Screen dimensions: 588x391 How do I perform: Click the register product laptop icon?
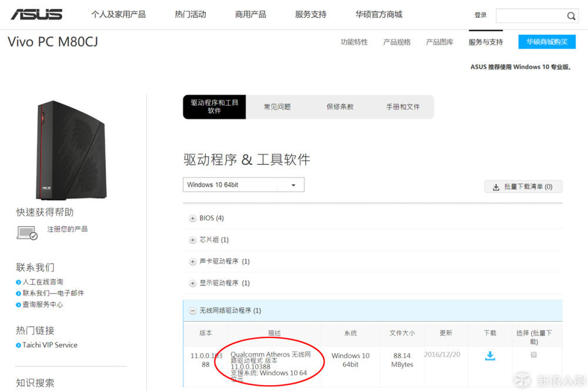27,232
